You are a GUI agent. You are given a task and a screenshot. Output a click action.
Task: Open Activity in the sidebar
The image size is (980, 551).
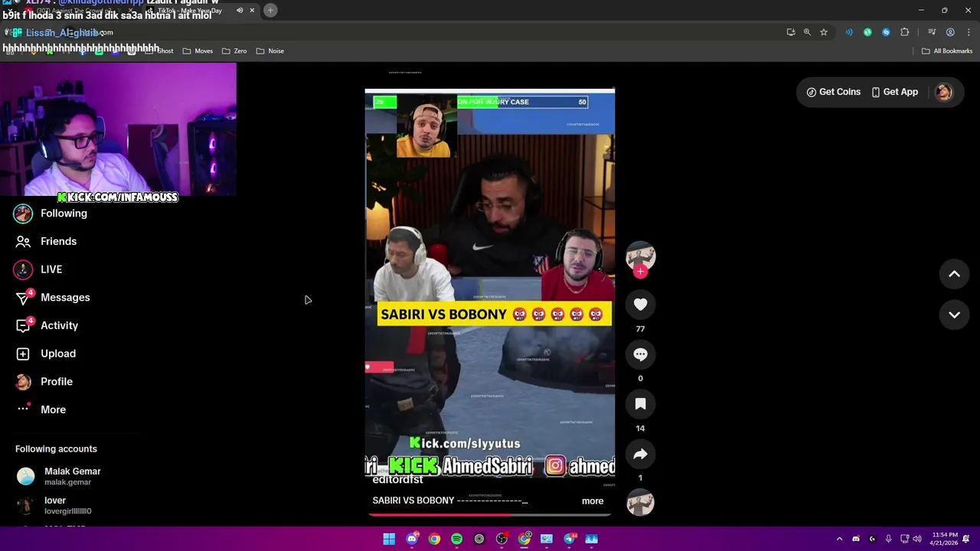47,325
